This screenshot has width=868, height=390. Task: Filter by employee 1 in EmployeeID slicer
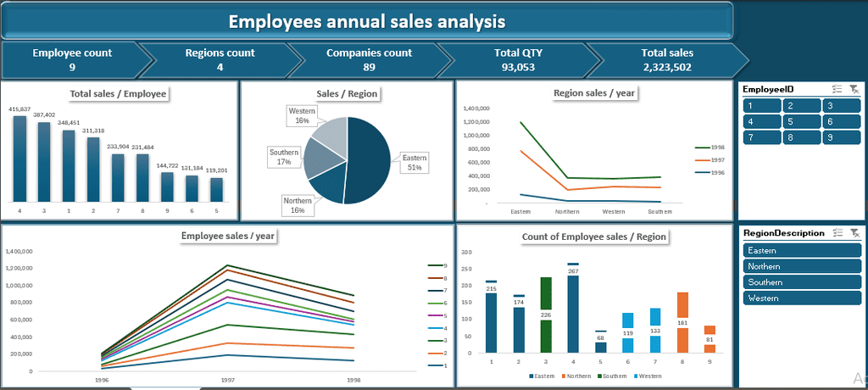tap(760, 106)
